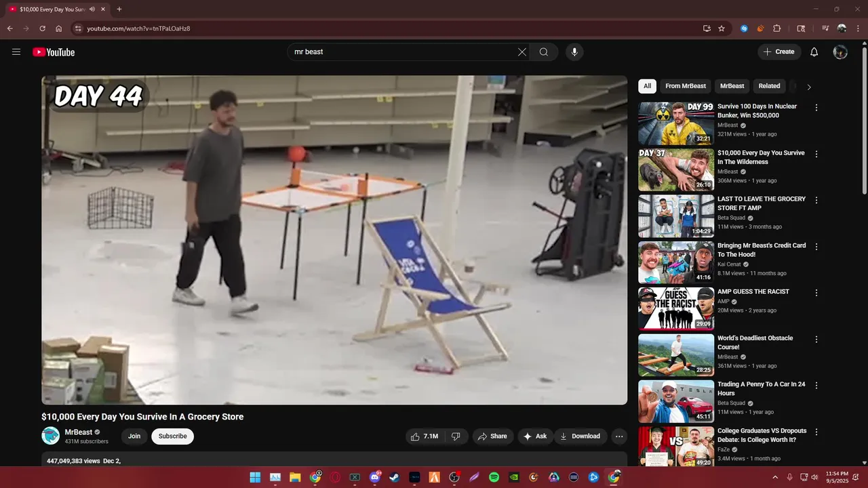Share the video

(x=492, y=436)
